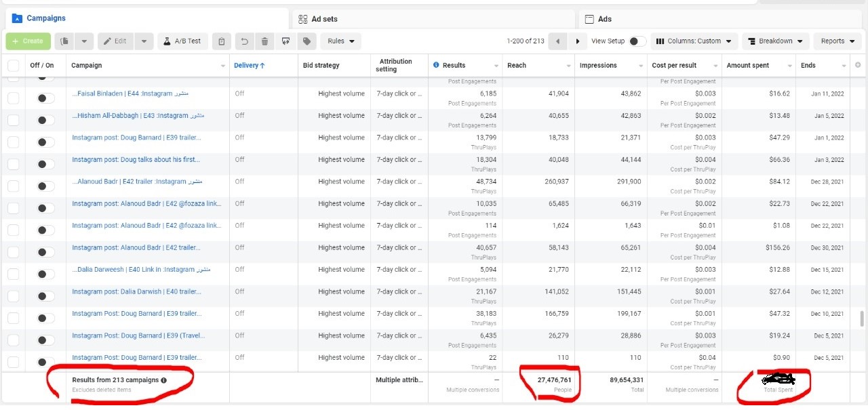Image resolution: width=868 pixels, height=410 pixels.
Task: Open the Campaign column header dropdown arrow
Action: [223, 66]
